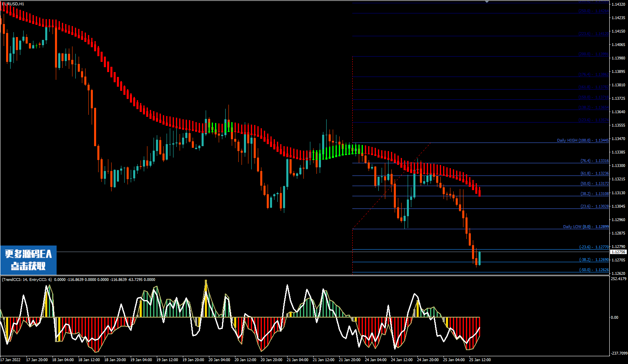The height and width of the screenshot is (364, 628).
Task: Click the (23.6) - 1.13028 Fibonacci label
Action: (594, 206)
